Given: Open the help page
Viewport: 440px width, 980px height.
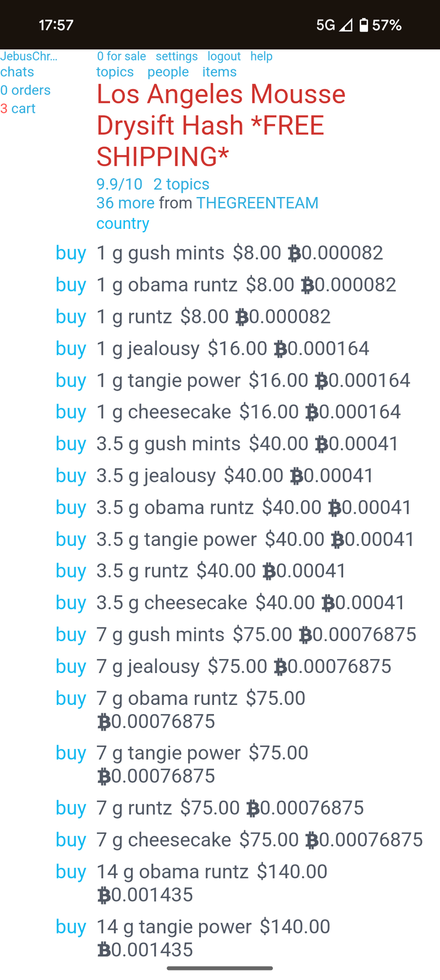Looking at the screenshot, I should click(261, 56).
